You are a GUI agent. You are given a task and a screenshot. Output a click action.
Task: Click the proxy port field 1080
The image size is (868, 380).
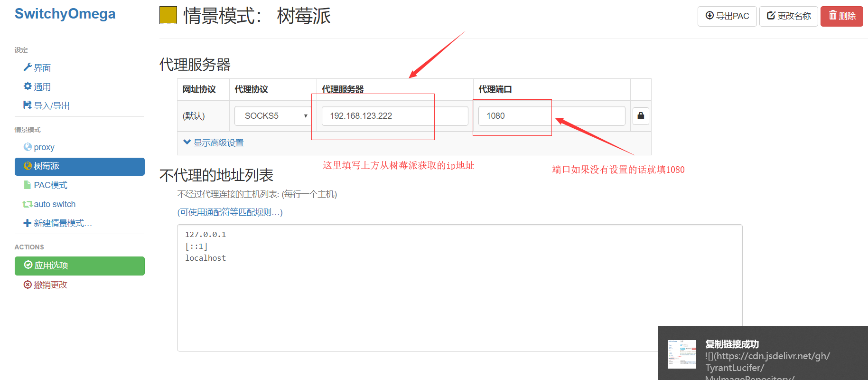[x=552, y=116]
